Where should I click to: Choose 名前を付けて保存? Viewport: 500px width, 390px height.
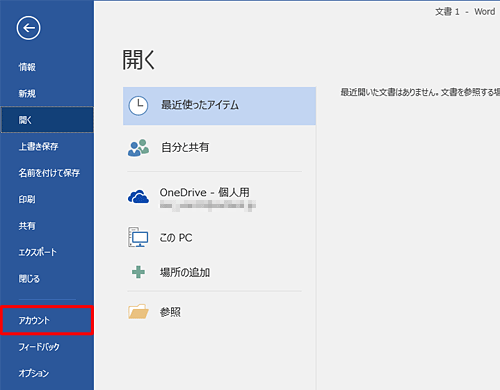[x=47, y=173]
